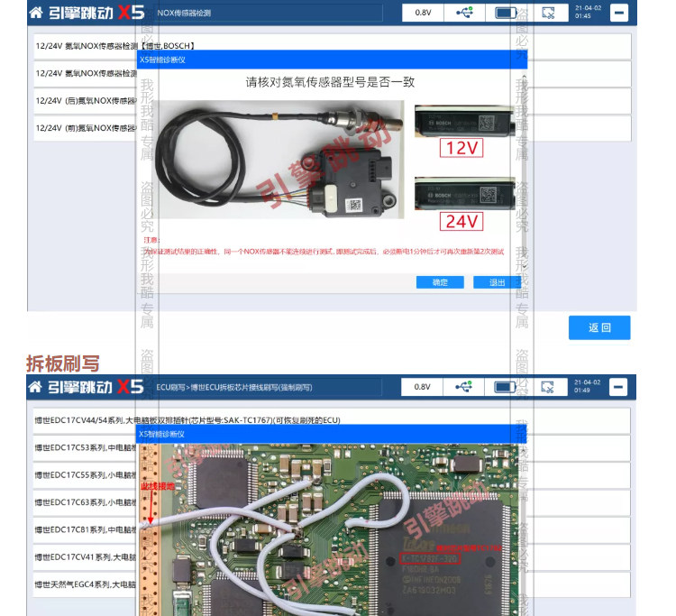The image size is (676, 616).
Task: Click the 12V red label under sensor image
Action: [461, 148]
